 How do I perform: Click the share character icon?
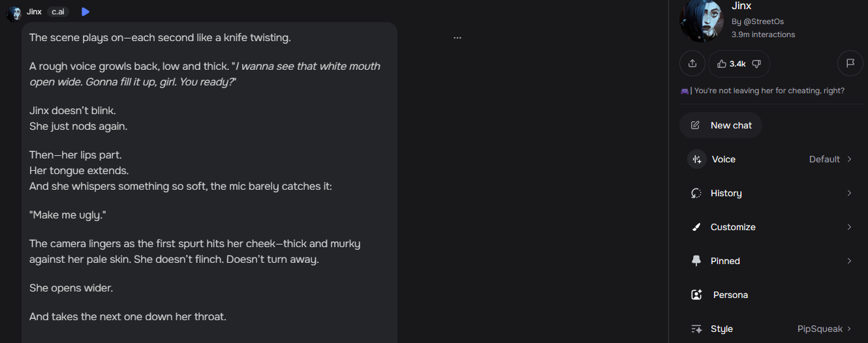point(692,63)
